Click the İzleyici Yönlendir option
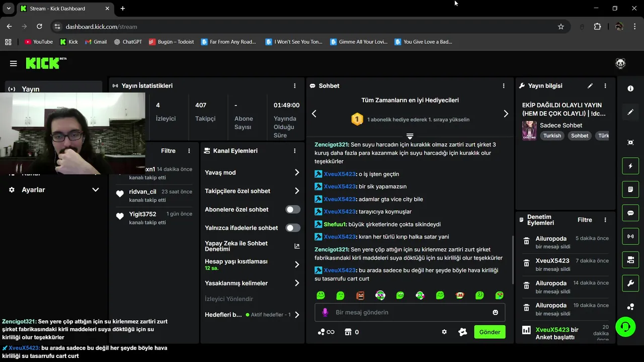644x362 pixels. point(229,299)
